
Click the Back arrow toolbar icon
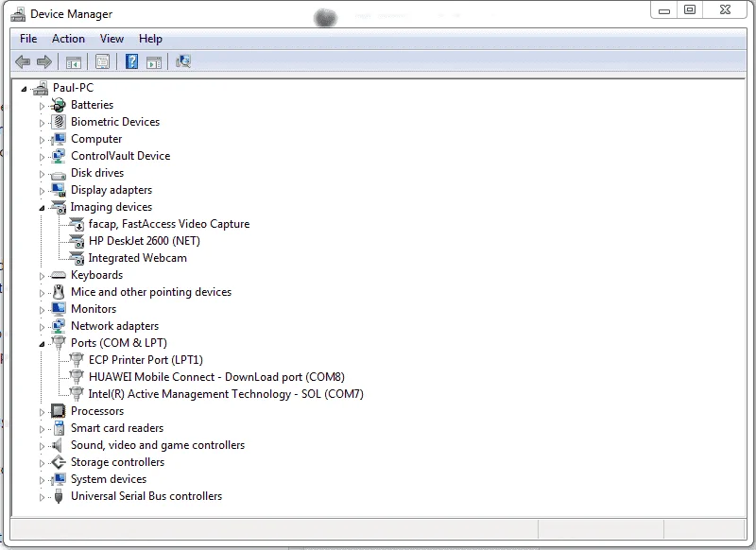pyautogui.click(x=23, y=61)
